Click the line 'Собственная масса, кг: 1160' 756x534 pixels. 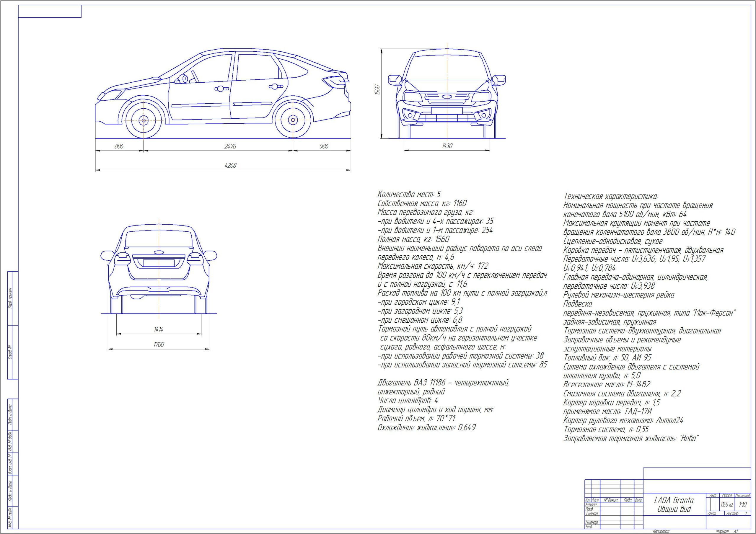(422, 203)
